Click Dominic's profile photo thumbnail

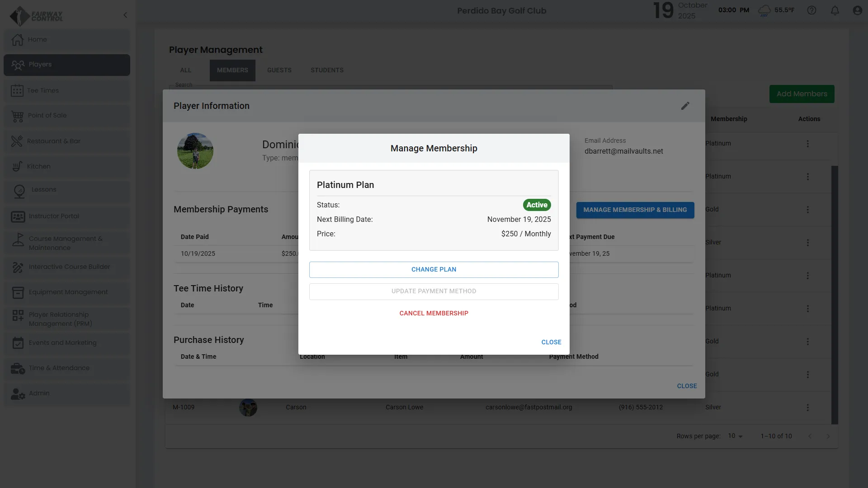point(195,151)
